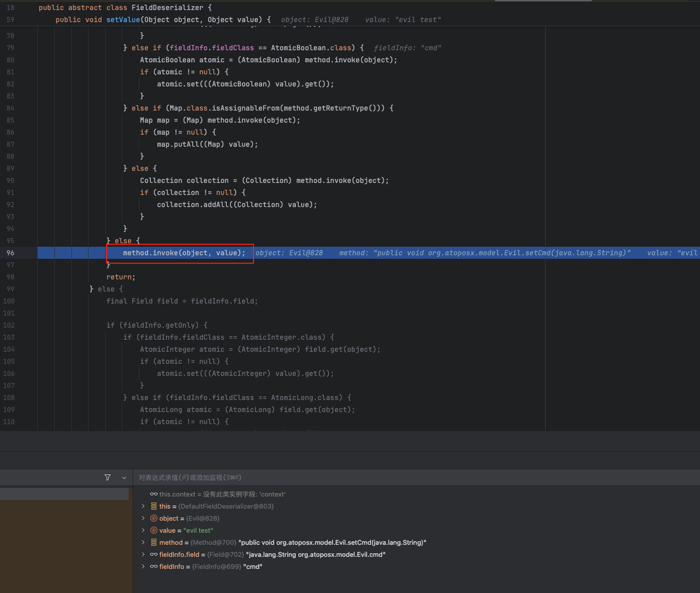Screen dimensions: 700x593
Task: Click the glasses watch icon beside this.context
Action: pos(154,494)
